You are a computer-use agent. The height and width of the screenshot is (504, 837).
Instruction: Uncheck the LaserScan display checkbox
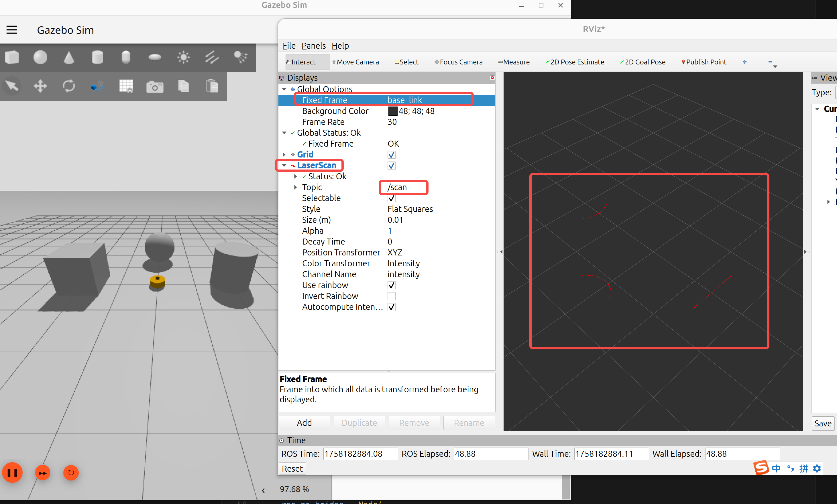pyautogui.click(x=391, y=166)
